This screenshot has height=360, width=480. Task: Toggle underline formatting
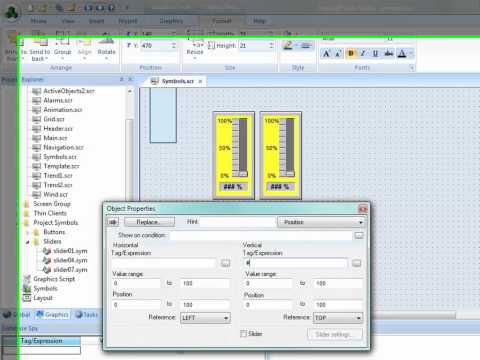375,53
